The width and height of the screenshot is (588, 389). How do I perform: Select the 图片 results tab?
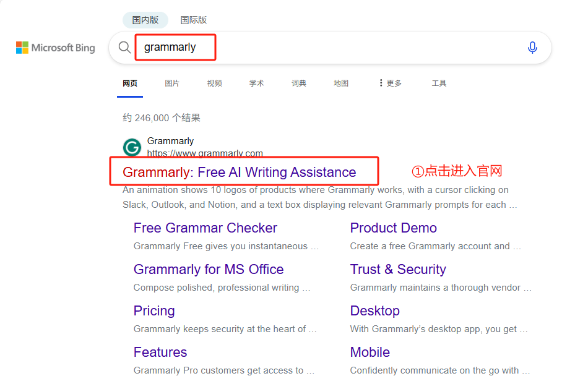coord(172,83)
